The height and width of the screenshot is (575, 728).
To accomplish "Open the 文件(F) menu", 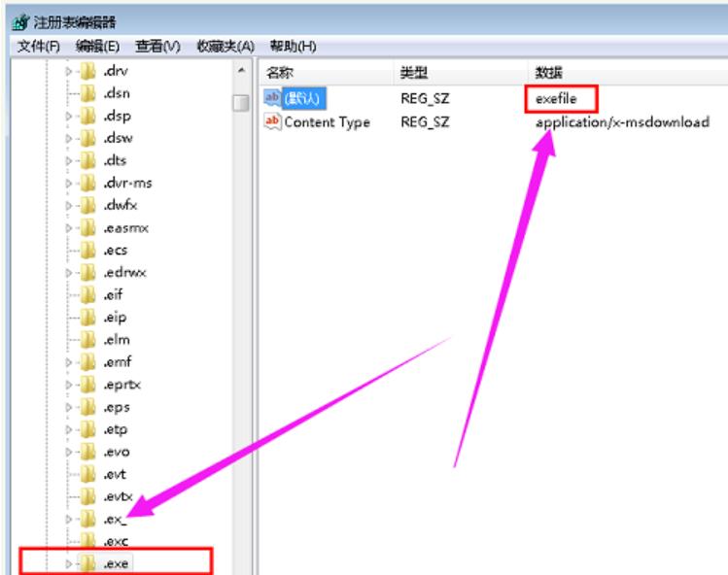I will pos(38,46).
